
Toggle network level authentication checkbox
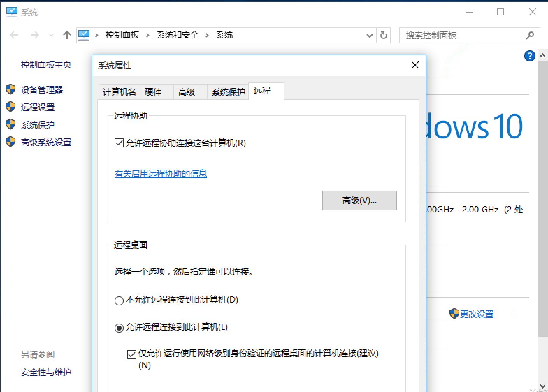(x=132, y=355)
